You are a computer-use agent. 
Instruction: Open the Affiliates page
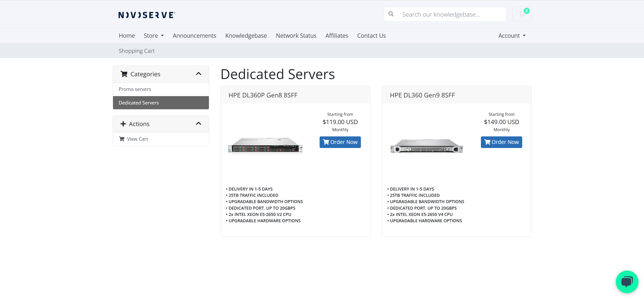(x=336, y=35)
